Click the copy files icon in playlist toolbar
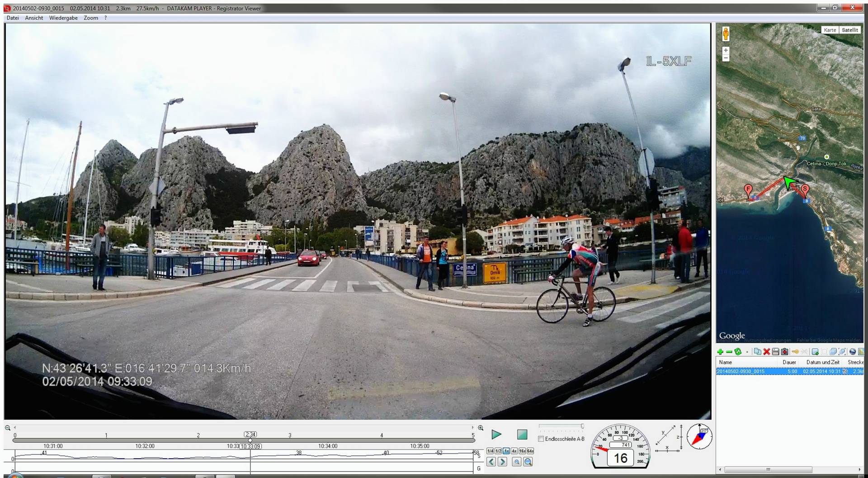The height and width of the screenshot is (478, 868). [x=757, y=352]
